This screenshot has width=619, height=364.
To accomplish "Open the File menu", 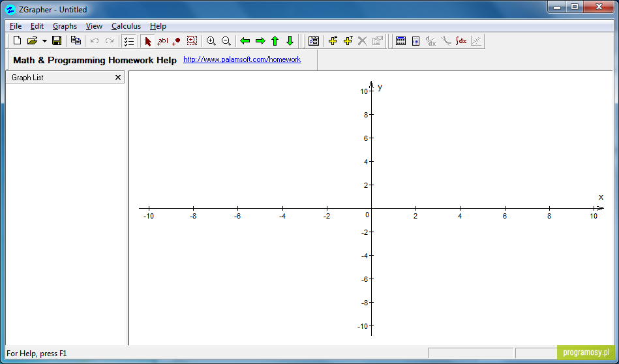I will click(16, 26).
